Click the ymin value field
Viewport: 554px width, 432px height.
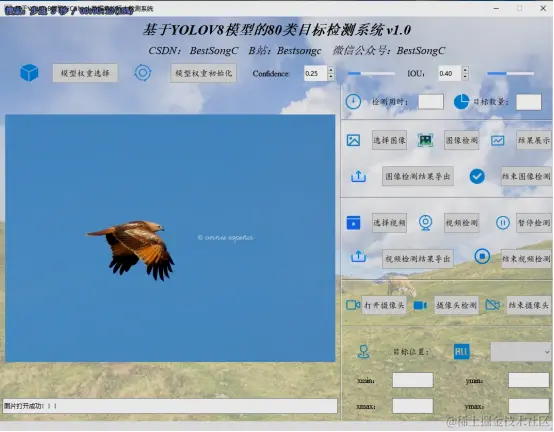529,380
